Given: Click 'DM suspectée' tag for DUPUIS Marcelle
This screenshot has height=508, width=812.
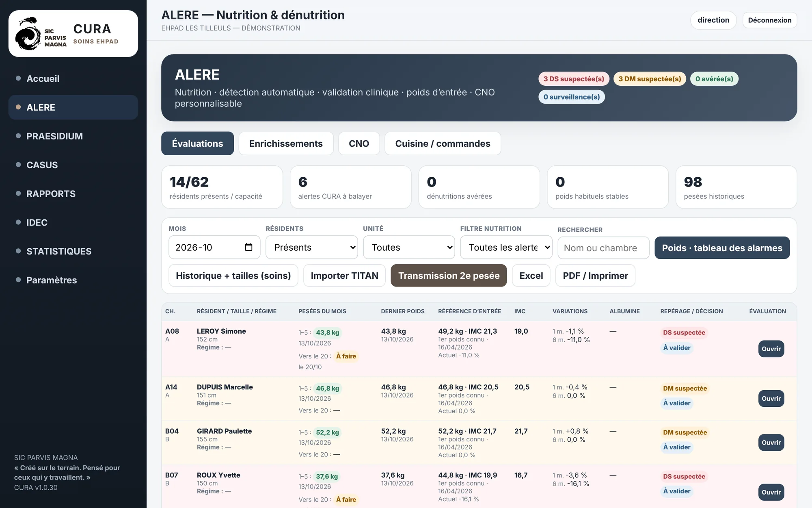Looking at the screenshot, I should pos(685,389).
